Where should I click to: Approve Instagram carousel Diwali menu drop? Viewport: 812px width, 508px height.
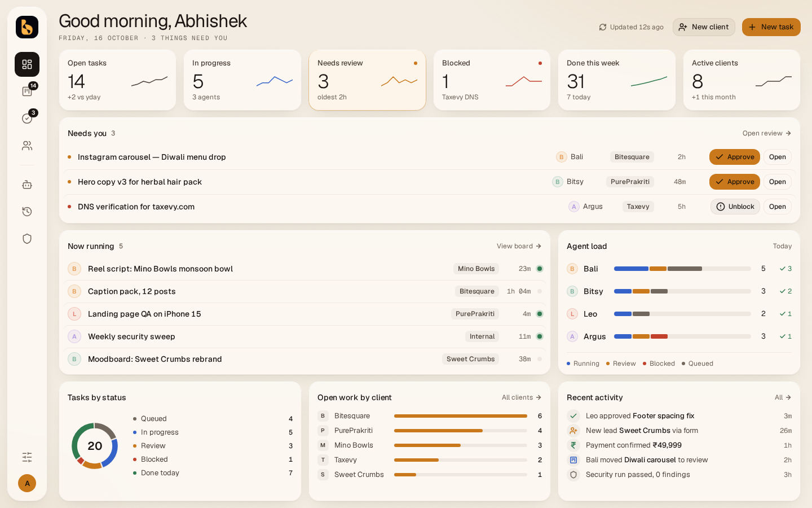tap(734, 157)
